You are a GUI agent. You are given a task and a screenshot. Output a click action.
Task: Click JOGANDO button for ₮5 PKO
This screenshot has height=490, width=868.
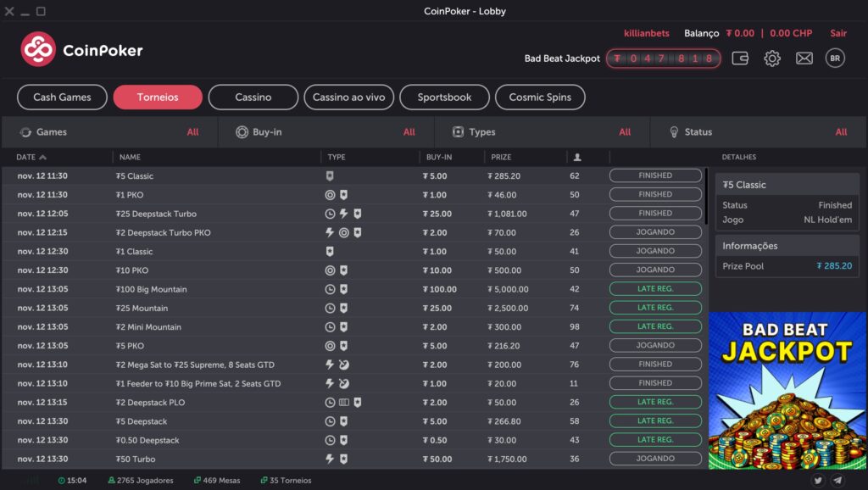[x=655, y=346]
